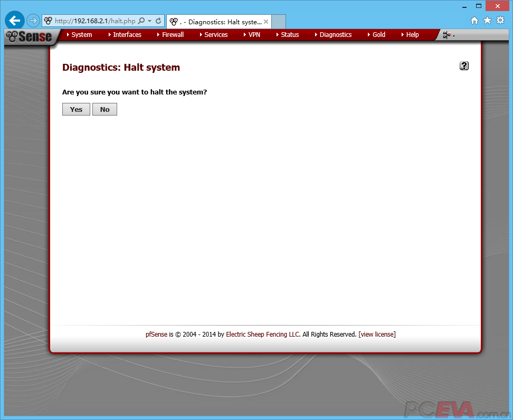This screenshot has height=420, width=513.
Task: Open browser Tools gear icon
Action: tap(500, 21)
